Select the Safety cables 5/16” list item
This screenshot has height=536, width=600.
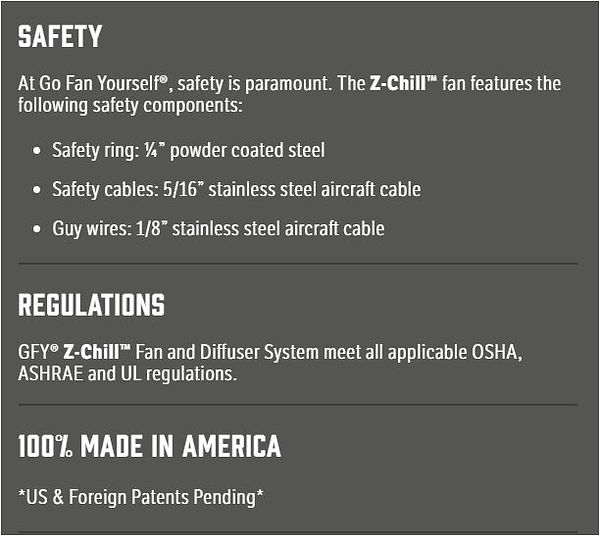(236, 190)
